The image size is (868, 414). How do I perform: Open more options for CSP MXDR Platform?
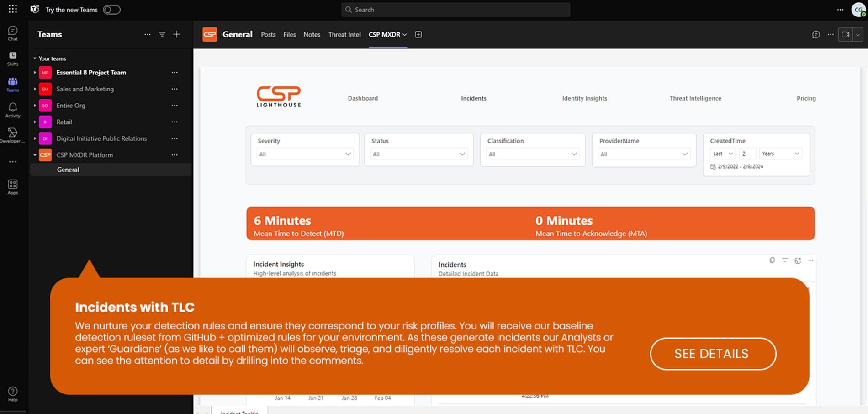point(175,155)
